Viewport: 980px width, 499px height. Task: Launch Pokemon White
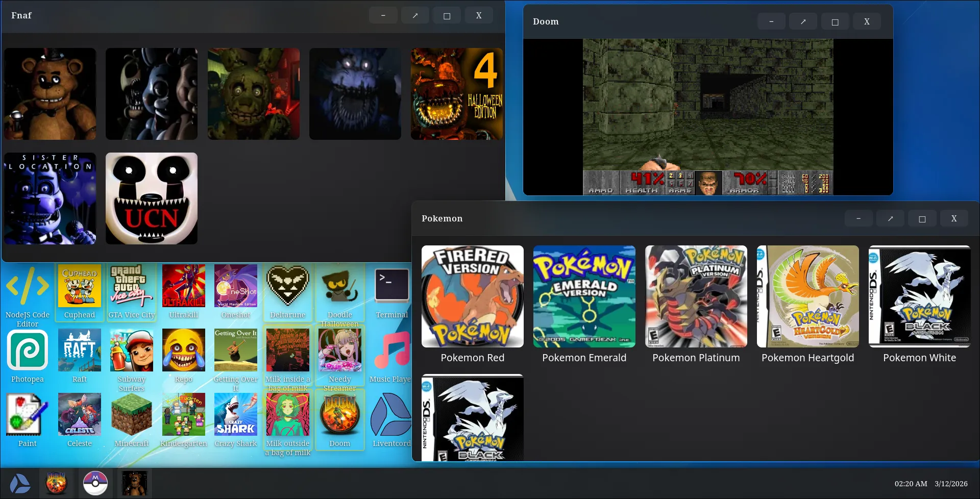coord(919,296)
